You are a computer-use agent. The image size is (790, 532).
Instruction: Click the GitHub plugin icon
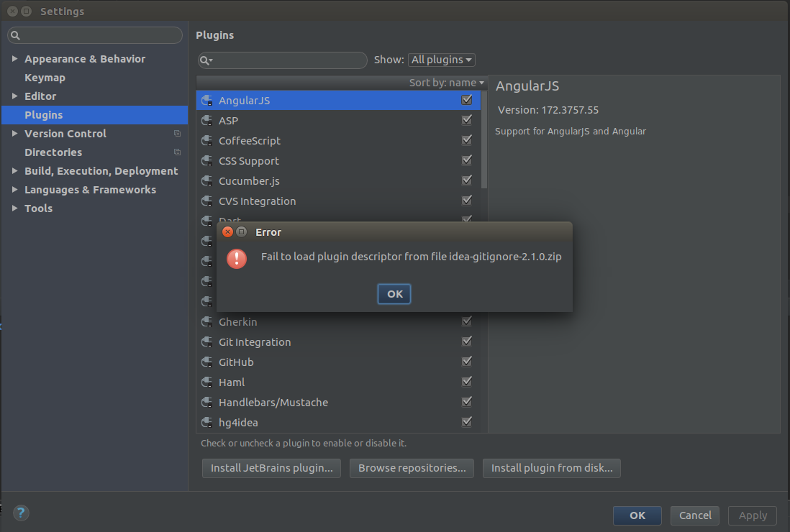tap(206, 362)
